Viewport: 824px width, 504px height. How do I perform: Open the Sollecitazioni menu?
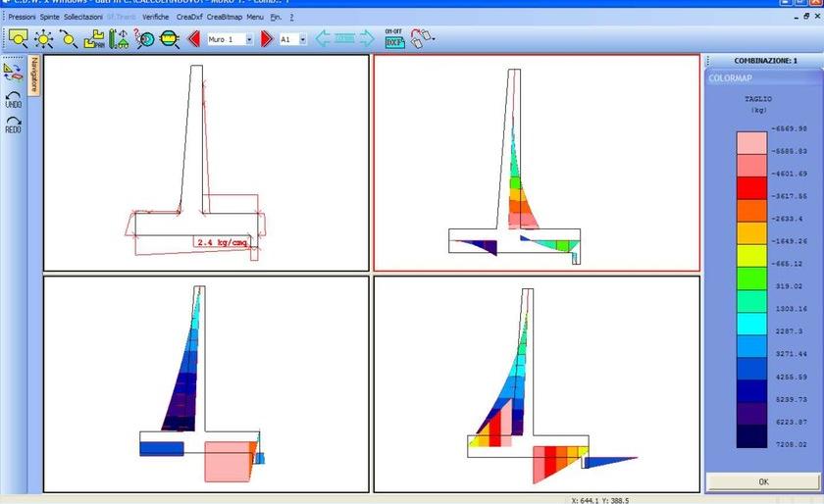(x=83, y=18)
